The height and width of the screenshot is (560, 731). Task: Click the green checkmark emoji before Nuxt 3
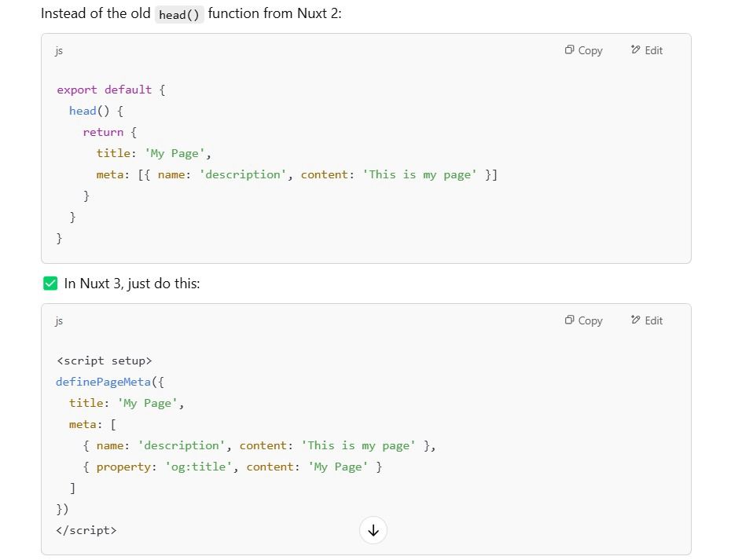[x=50, y=284]
